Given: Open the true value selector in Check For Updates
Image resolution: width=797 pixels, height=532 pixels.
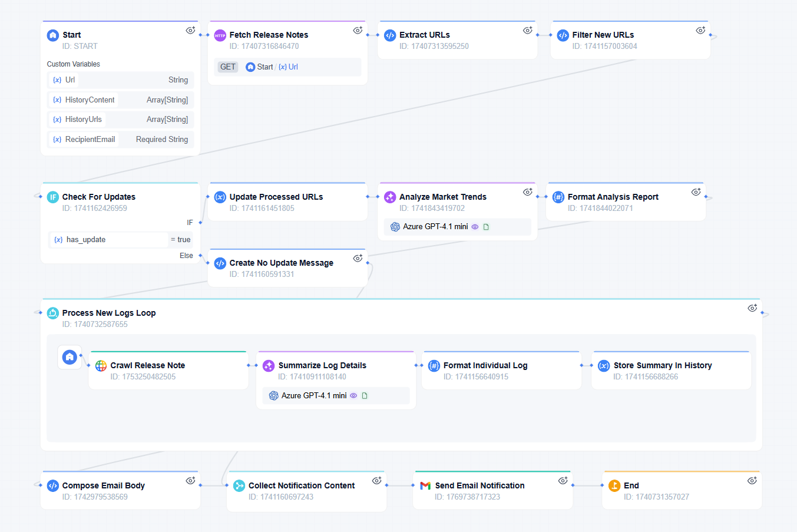Looking at the screenshot, I should (180, 239).
